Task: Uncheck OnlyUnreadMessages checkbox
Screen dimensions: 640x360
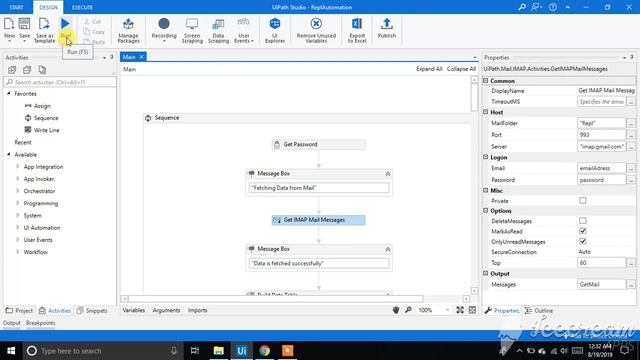Action: pyautogui.click(x=582, y=242)
